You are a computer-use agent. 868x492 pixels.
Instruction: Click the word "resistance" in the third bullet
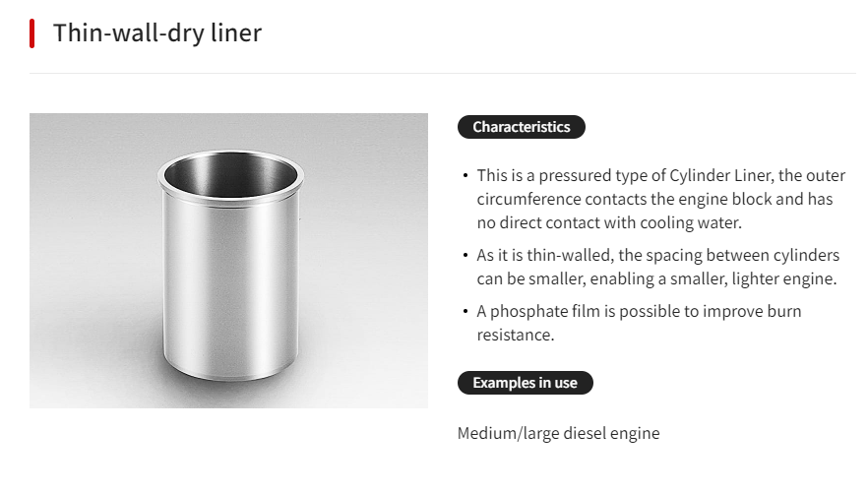pos(516,335)
